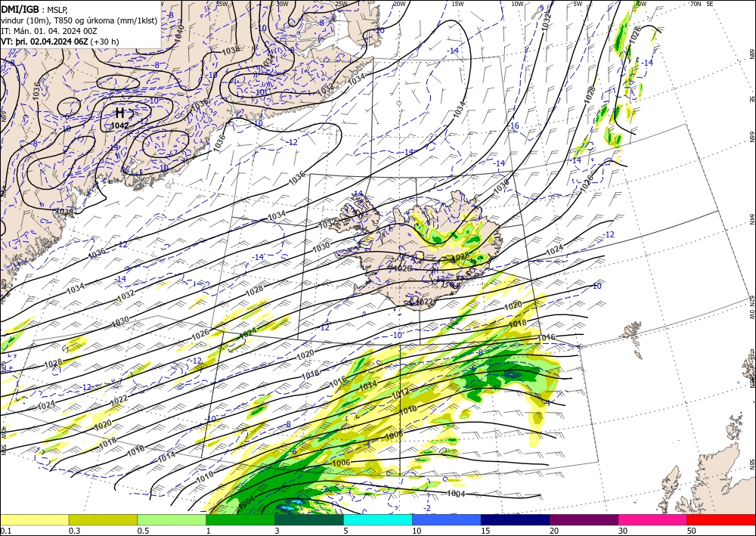This screenshot has width=756, height=536.
Task: Click the "-16" temperature contour label
Action: pos(514,125)
